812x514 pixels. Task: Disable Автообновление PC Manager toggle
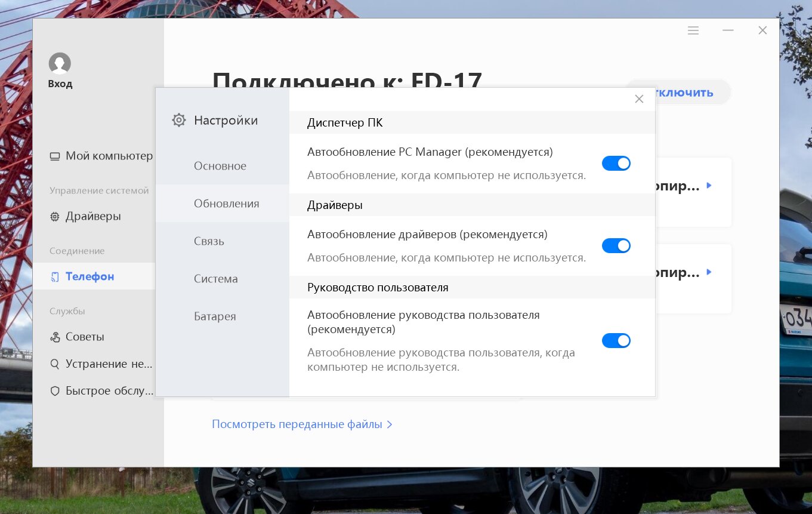[616, 164]
